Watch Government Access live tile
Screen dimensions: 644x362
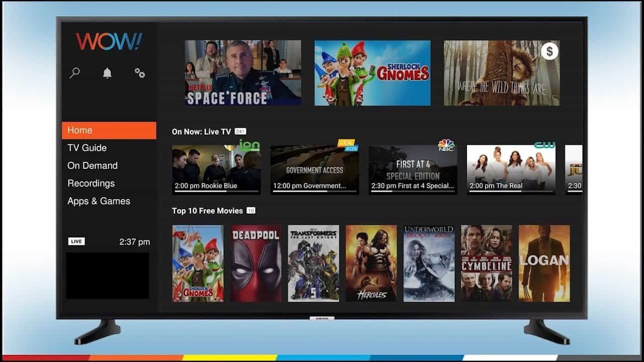pyautogui.click(x=314, y=169)
